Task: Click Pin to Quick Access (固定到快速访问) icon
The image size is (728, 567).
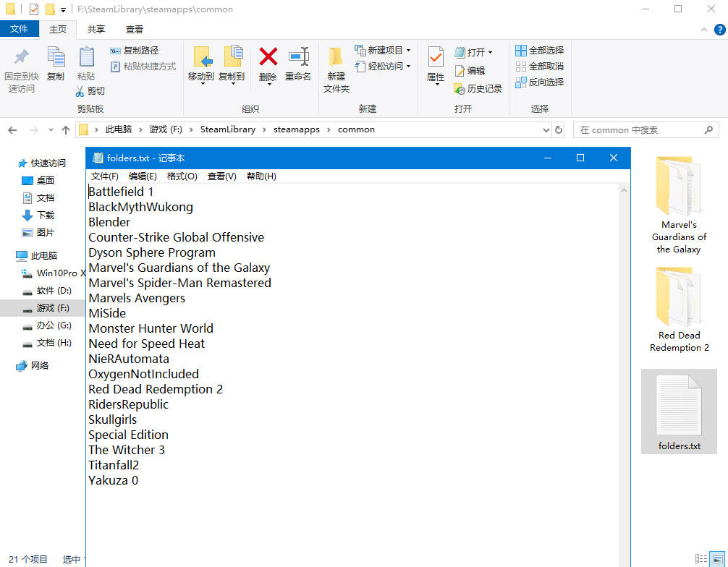Action: pos(22,58)
